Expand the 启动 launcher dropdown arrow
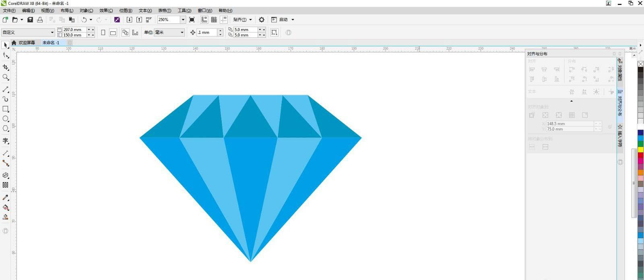Screen dimensions: 644x280 (x=293, y=19)
